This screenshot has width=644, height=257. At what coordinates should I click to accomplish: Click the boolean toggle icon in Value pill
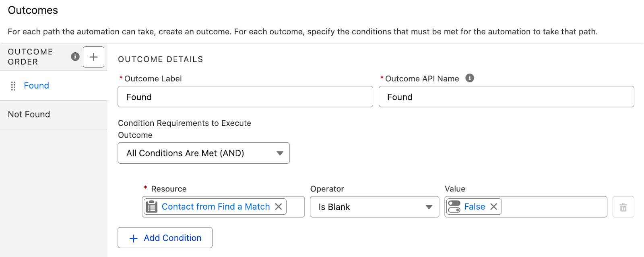click(454, 207)
